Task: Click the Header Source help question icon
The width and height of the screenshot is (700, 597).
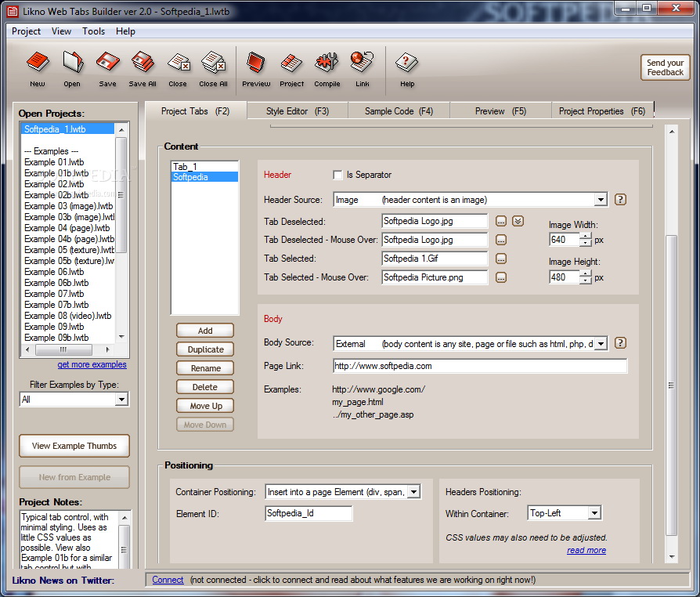Action: pyautogui.click(x=620, y=200)
